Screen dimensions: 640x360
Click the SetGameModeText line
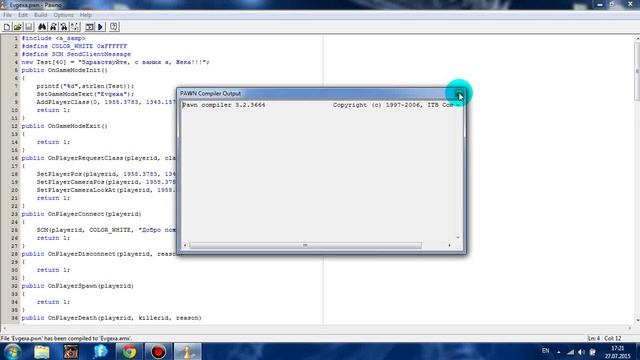85,94
